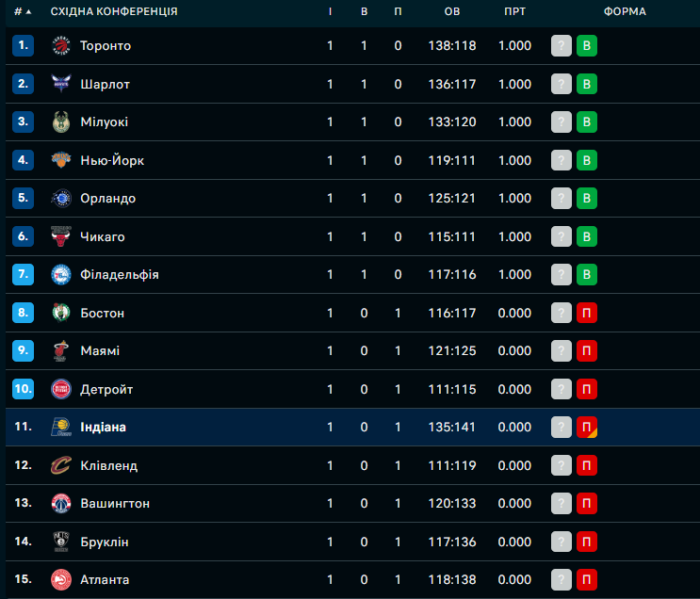Click the Cleveland Cavaliers logo
700x599 pixels.
(61, 465)
